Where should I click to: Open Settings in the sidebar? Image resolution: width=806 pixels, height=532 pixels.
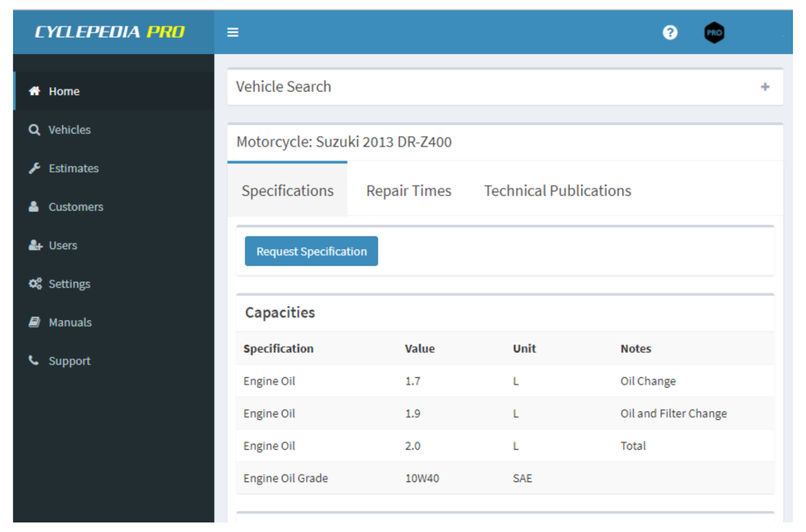coord(114,284)
